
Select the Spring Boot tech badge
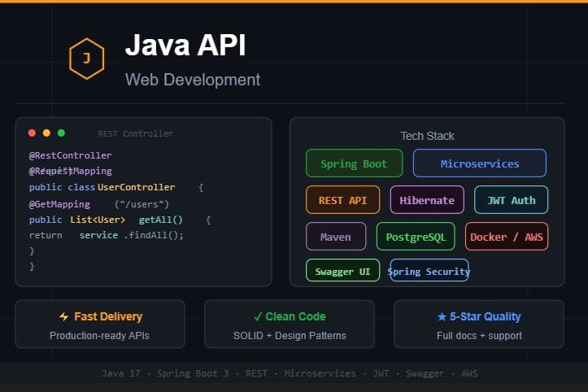click(355, 163)
